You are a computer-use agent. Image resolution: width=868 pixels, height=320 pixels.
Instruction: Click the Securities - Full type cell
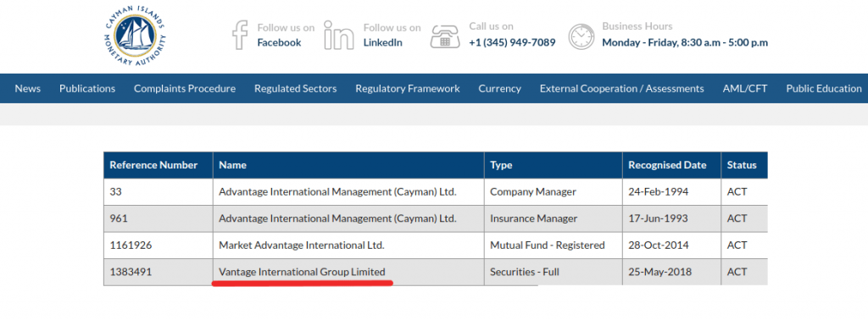[553, 272]
